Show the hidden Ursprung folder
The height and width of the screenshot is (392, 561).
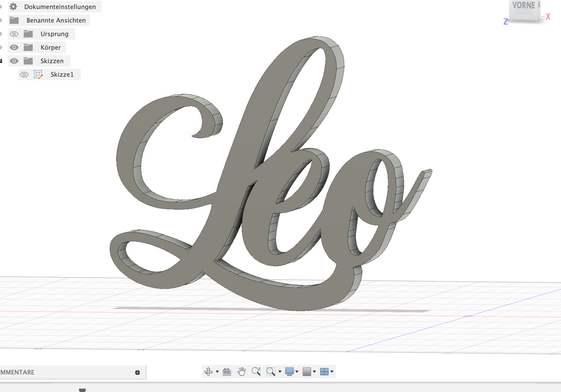point(14,34)
